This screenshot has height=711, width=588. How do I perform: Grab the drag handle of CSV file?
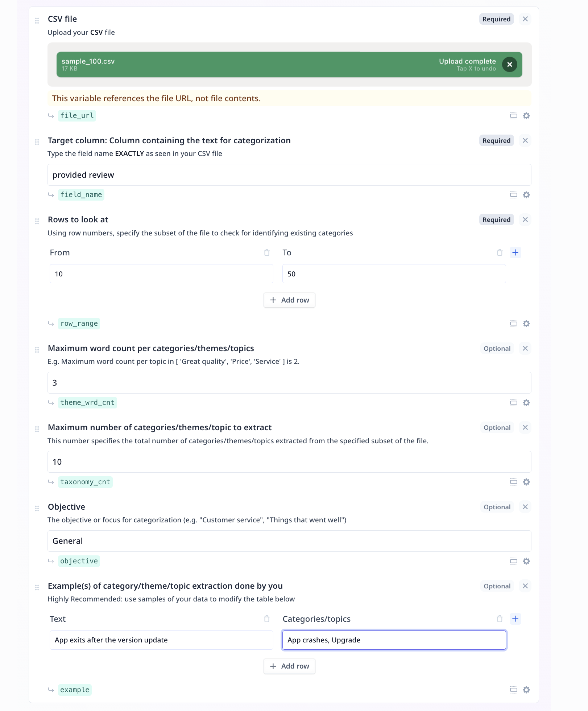coord(37,20)
